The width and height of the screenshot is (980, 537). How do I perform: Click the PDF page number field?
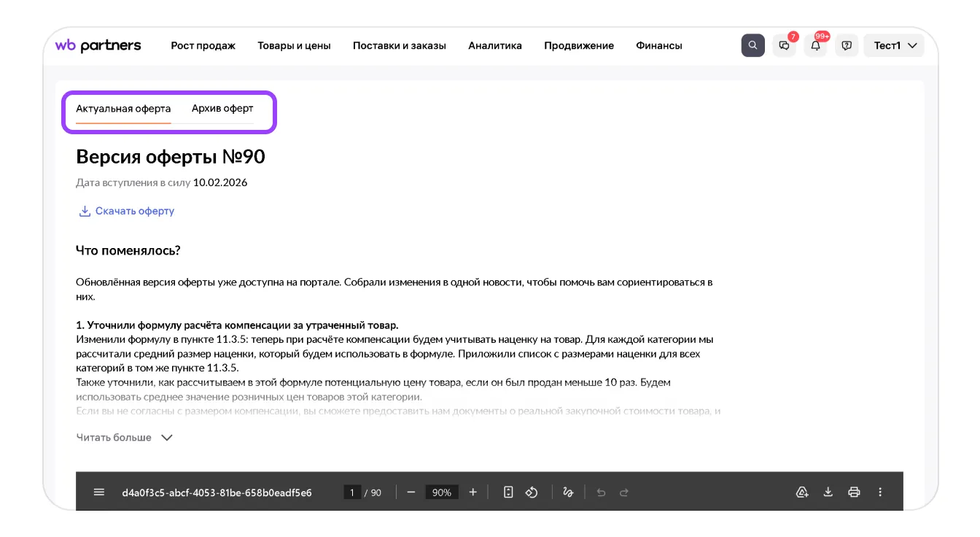click(x=352, y=492)
